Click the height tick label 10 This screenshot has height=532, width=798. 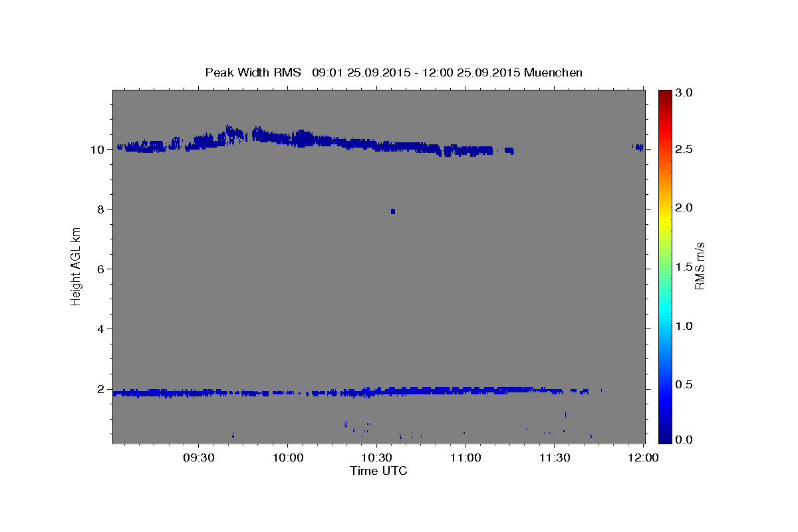point(98,150)
